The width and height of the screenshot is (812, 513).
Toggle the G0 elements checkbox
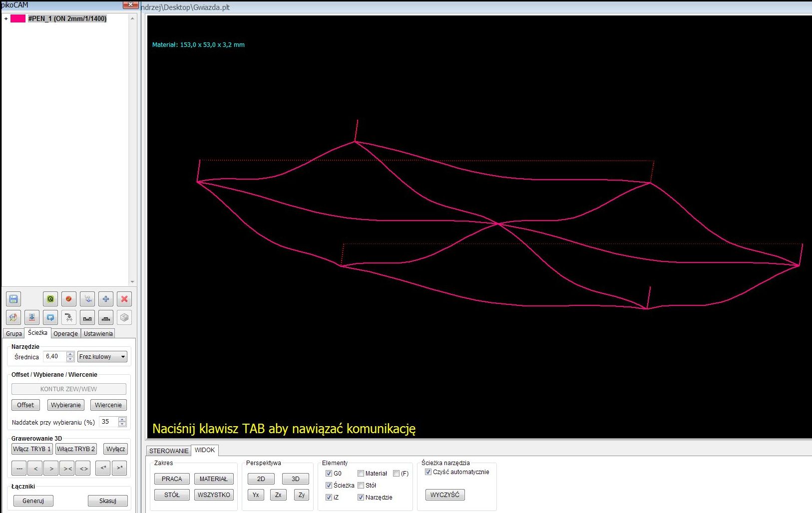[329, 473]
